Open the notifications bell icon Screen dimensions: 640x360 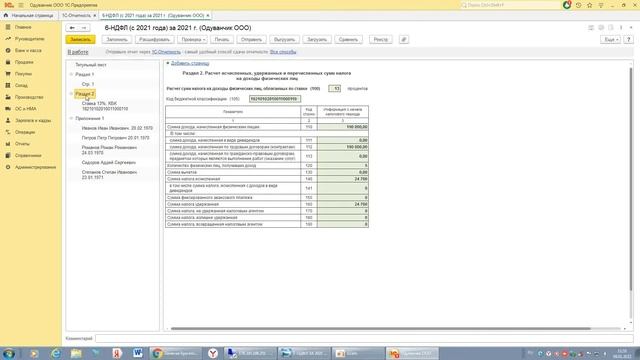pos(567,5)
